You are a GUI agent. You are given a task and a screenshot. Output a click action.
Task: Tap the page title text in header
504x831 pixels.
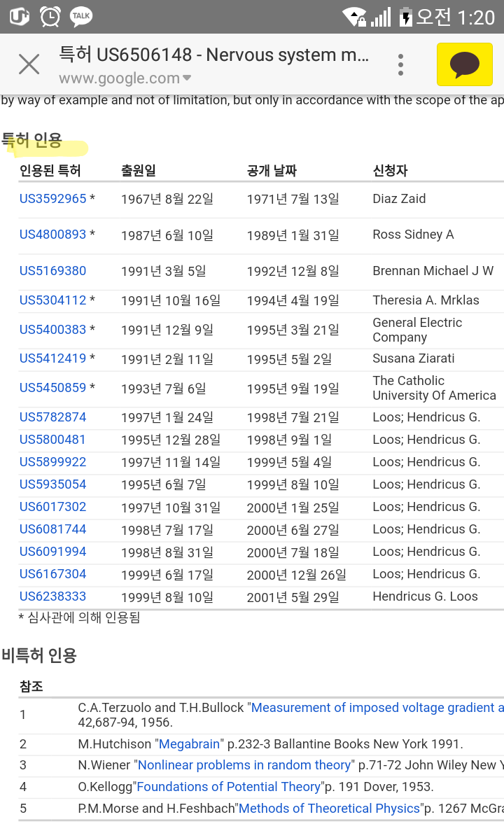213,55
